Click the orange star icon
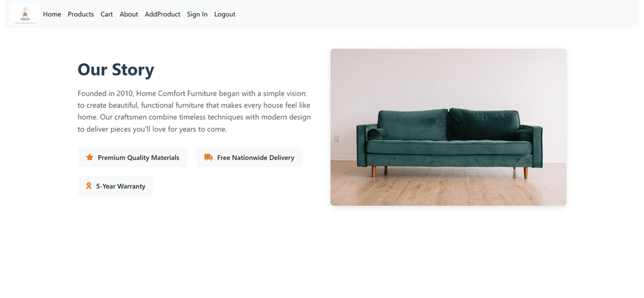This screenshot has width=644, height=298. [89, 157]
